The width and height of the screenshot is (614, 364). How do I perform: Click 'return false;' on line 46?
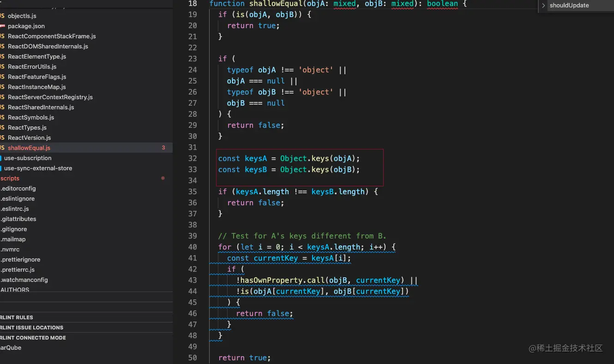click(265, 313)
